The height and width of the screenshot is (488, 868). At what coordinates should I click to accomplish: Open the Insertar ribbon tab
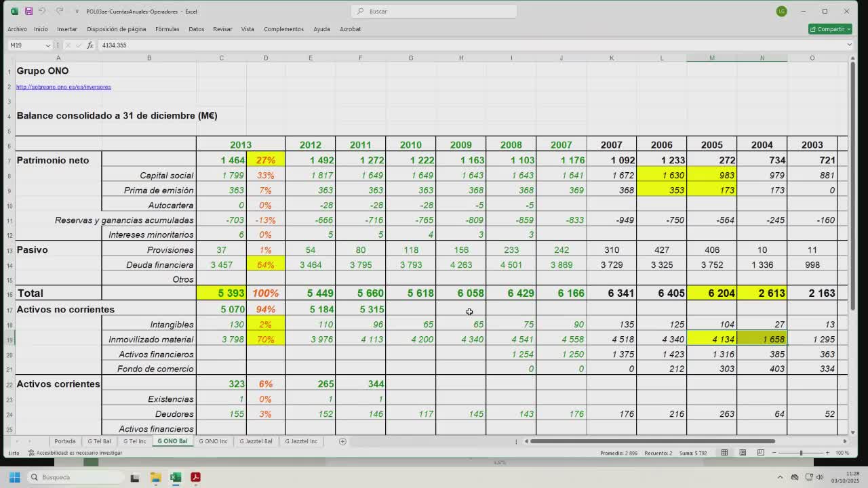(x=67, y=29)
